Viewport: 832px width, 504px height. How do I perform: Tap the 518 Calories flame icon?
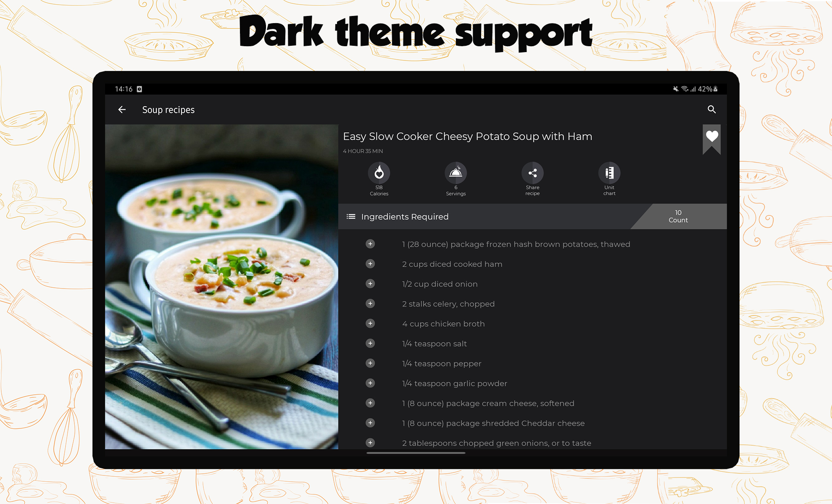coord(379,173)
